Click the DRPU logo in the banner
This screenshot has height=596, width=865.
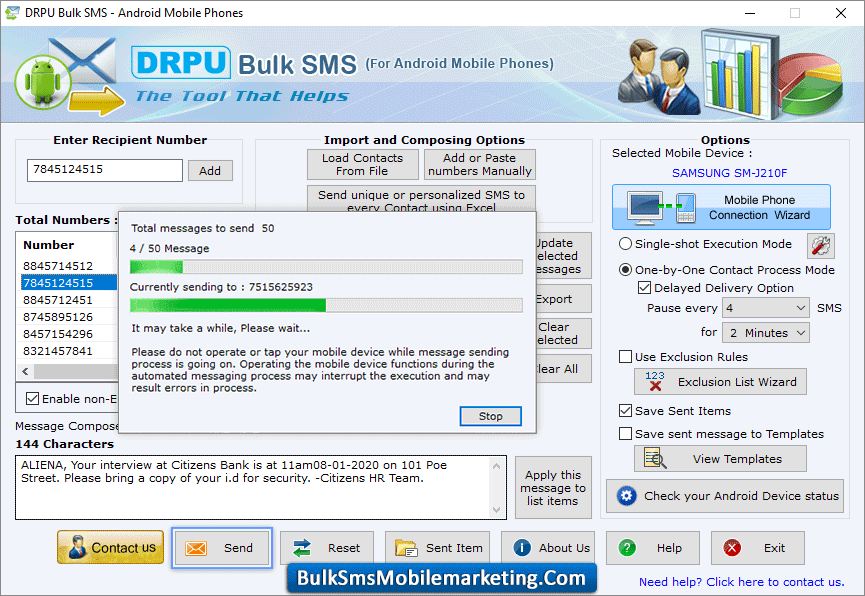pyautogui.click(x=181, y=62)
